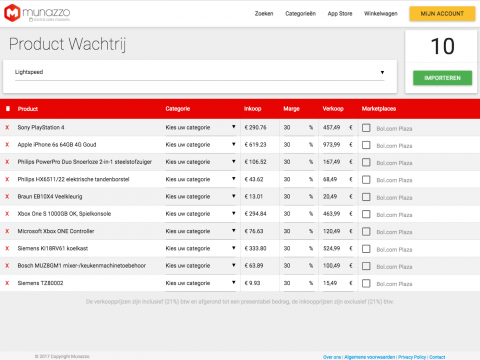
Task: Remove Sony PlayStation 4 with red X
Action: tap(7, 127)
